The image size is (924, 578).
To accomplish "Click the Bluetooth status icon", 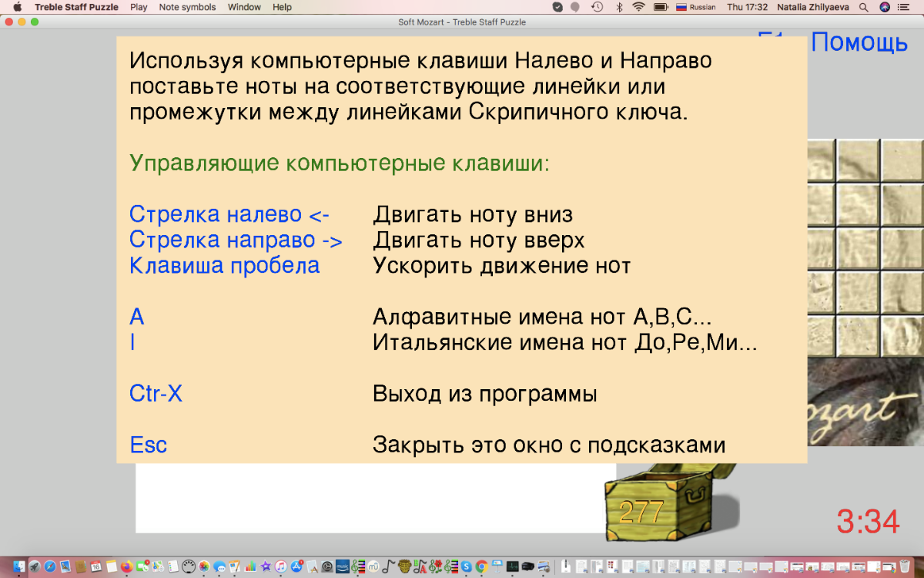I will (x=618, y=7).
